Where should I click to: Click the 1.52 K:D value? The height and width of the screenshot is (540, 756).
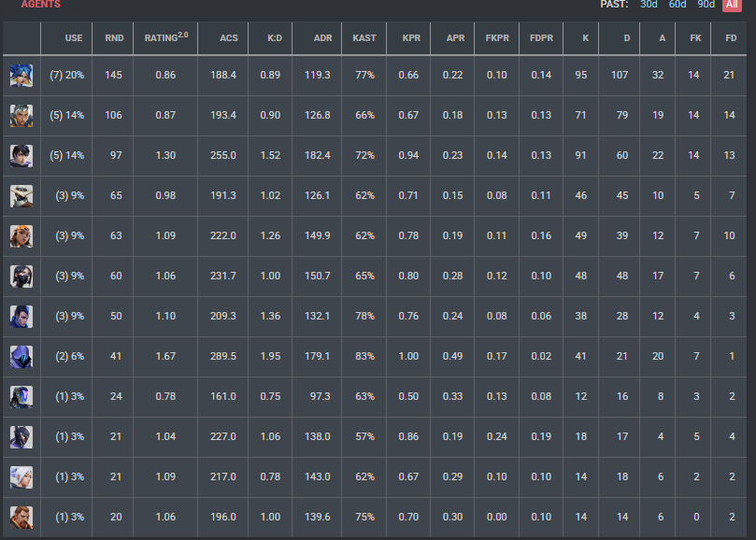[x=270, y=155]
